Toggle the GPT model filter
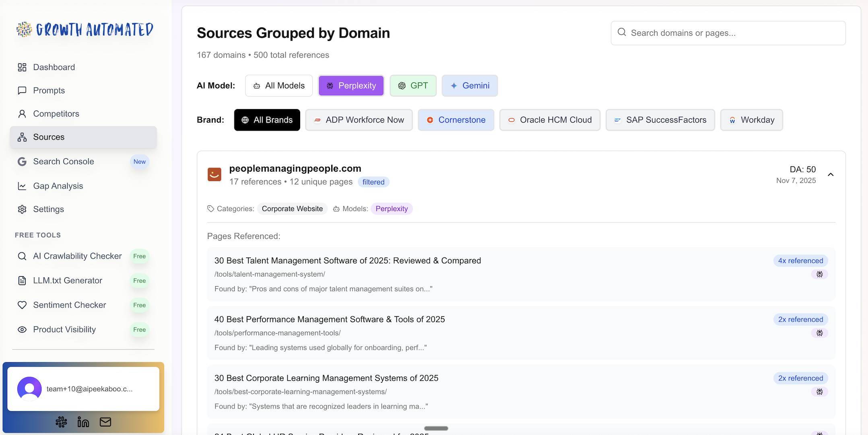The height and width of the screenshot is (435, 868). coord(413,86)
